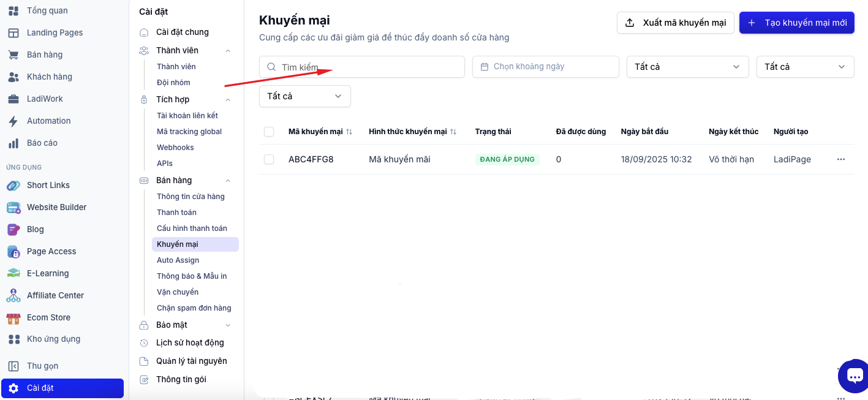Viewport: 868px width, 400px height.
Task: Open the Ecom Store icon
Action: click(x=13, y=317)
